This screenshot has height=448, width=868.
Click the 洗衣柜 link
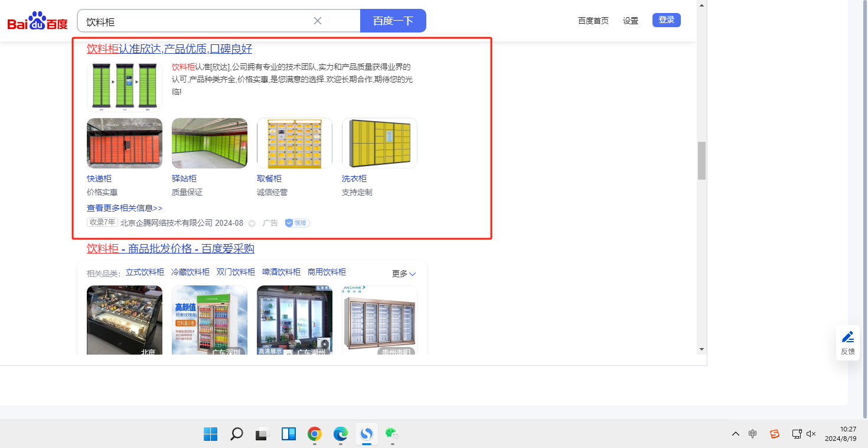click(354, 178)
